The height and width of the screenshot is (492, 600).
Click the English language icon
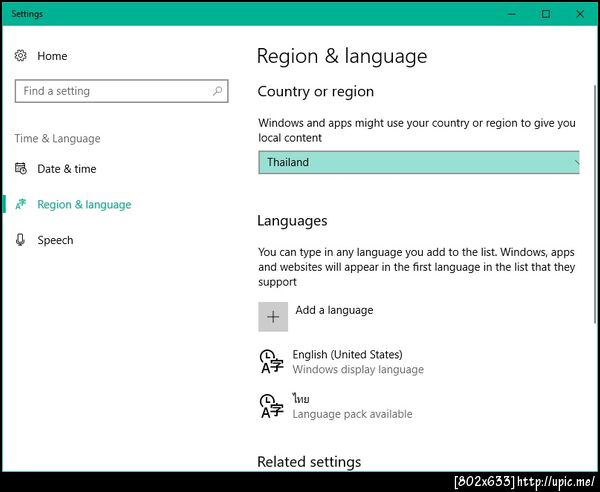coord(272,362)
